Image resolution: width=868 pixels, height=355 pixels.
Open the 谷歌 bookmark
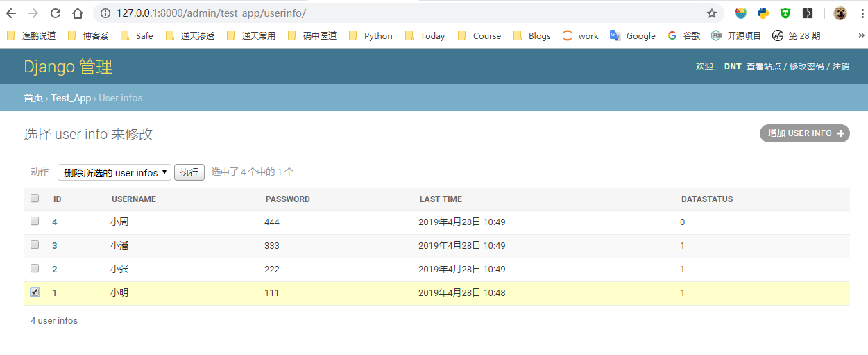coord(684,35)
